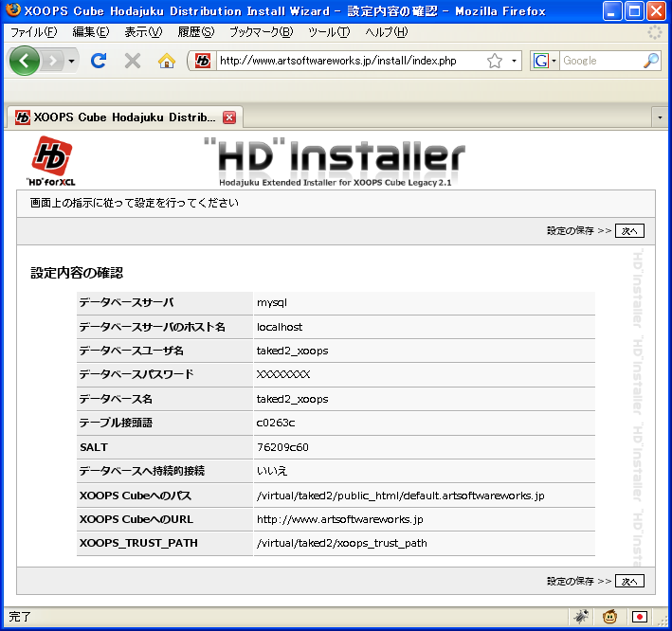Click the 完了 status bar text
This screenshot has width=672, height=631.
(x=20, y=617)
